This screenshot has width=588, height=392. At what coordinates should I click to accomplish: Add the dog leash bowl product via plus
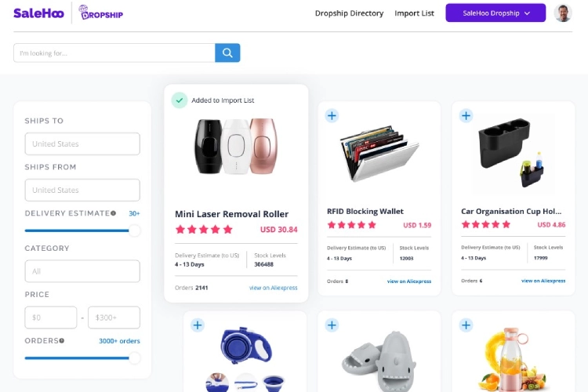pyautogui.click(x=198, y=325)
